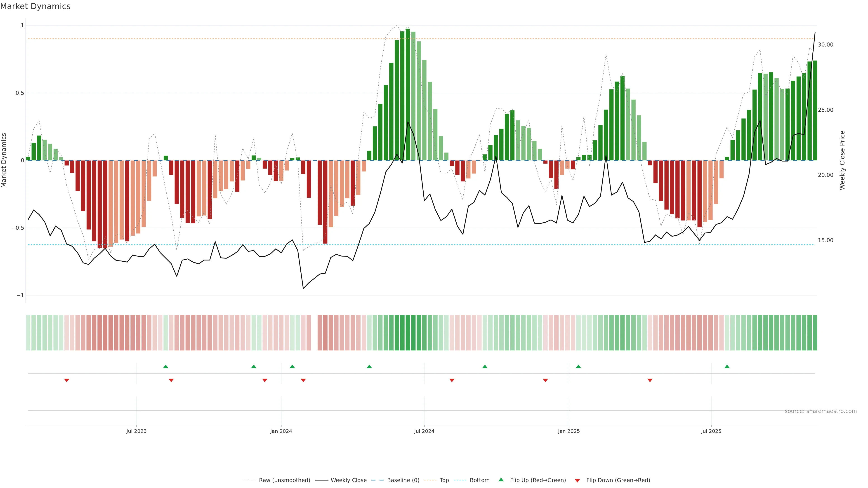868x488 pixels.
Task: Hide the Top threshold legend series
Action: click(x=444, y=480)
